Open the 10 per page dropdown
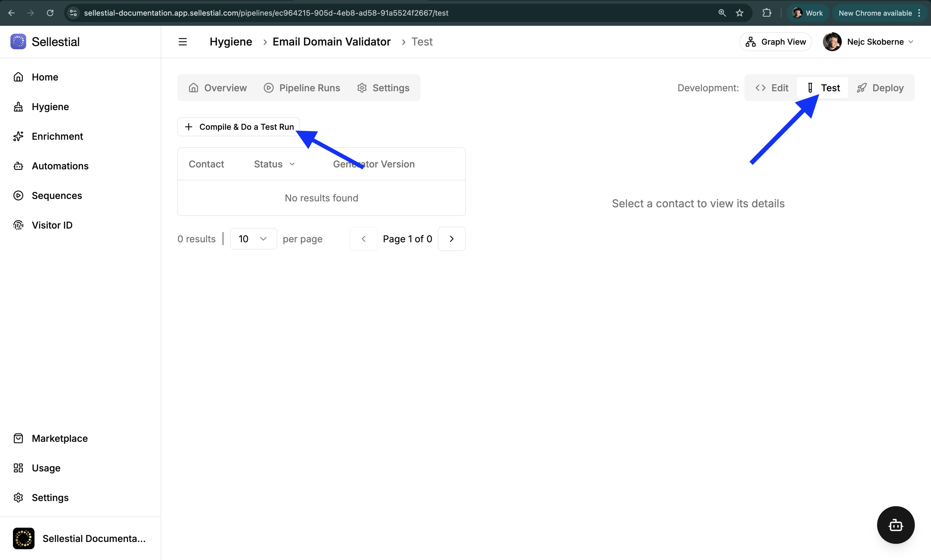 253,239
